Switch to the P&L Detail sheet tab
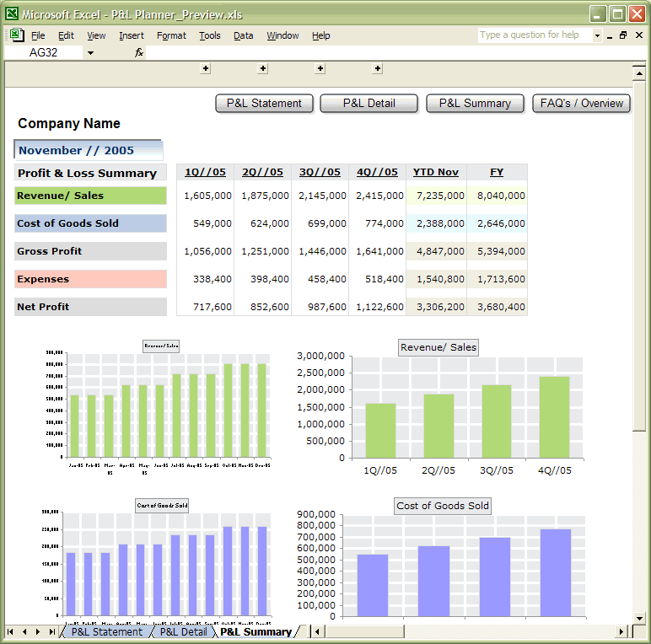651x644 pixels. coord(183,631)
